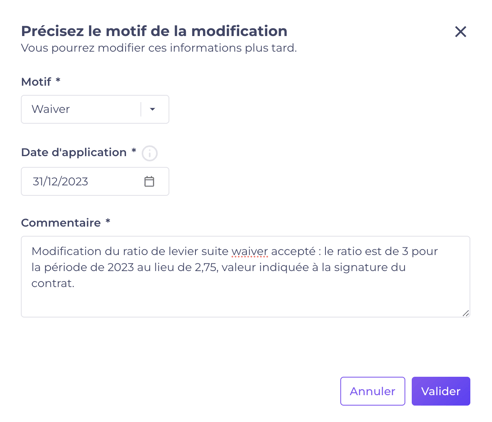Click the comment box resize handle
Screen dimensions: 492x422
pyautogui.click(x=466, y=313)
